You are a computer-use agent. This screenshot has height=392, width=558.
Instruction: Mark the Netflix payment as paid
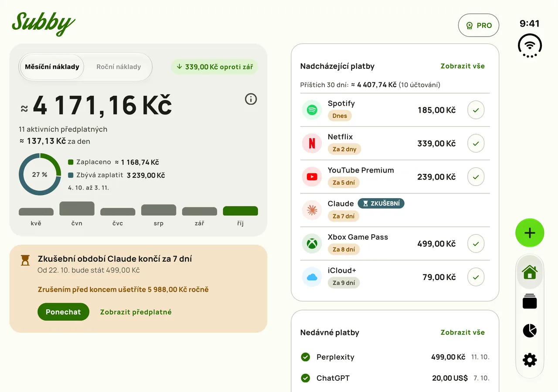pos(476,143)
